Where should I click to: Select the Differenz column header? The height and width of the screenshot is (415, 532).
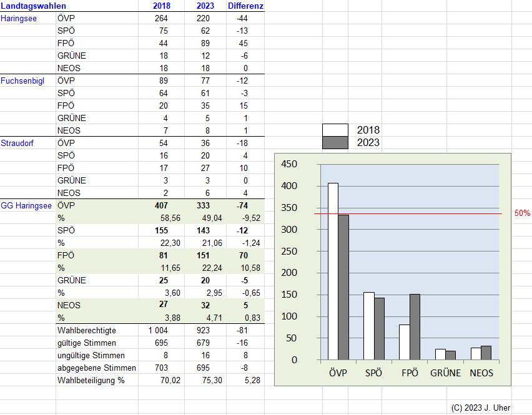click(245, 6)
